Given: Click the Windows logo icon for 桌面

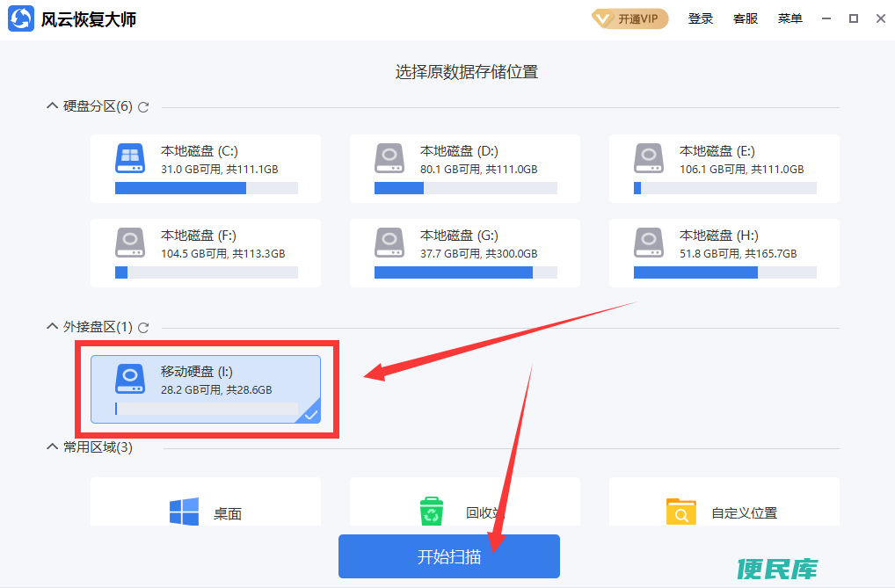Looking at the screenshot, I should (184, 512).
